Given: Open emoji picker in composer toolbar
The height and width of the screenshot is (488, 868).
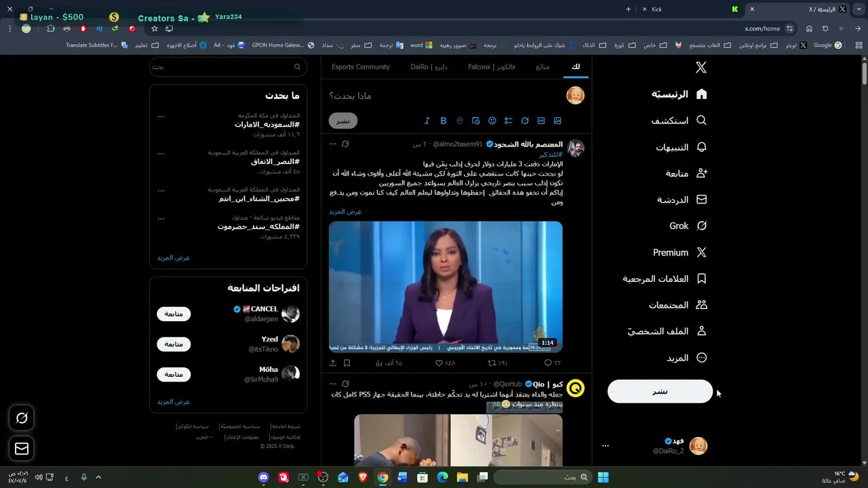Looking at the screenshot, I should pos(492,121).
